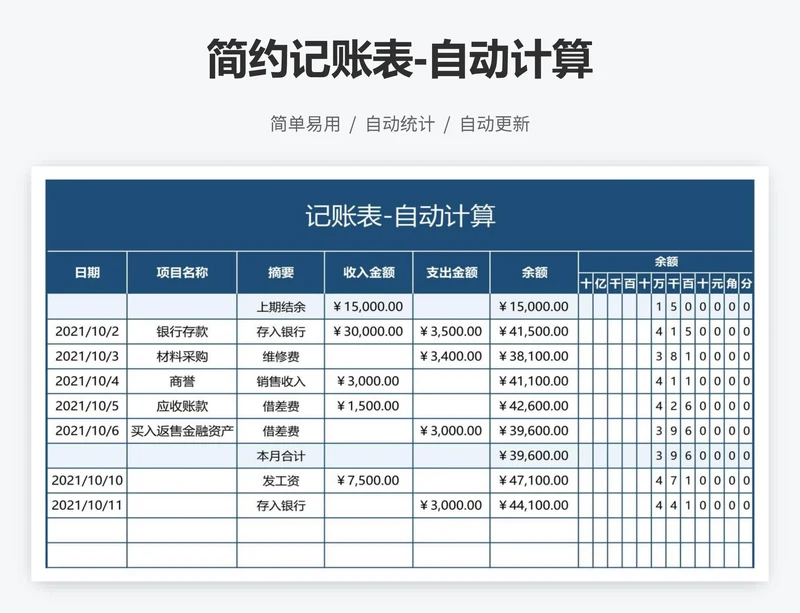Click the 摘要 column header
This screenshot has width=800, height=613.
[281, 273]
